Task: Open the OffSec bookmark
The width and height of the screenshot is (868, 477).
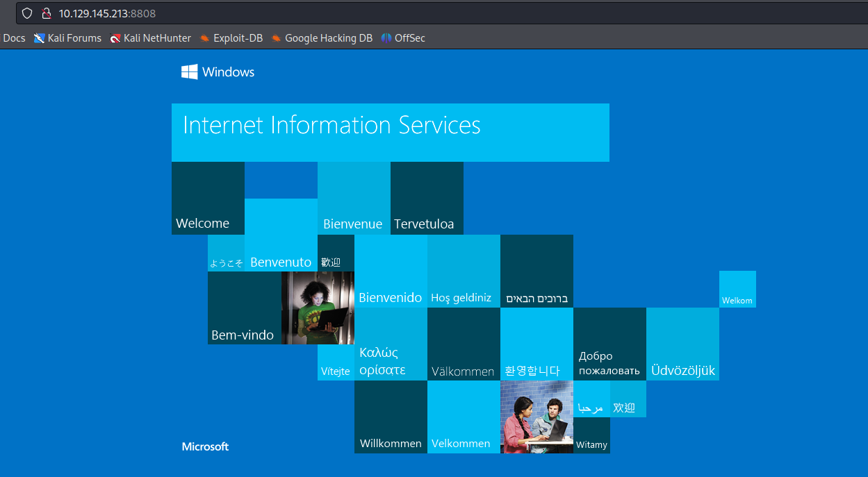Action: click(x=403, y=38)
